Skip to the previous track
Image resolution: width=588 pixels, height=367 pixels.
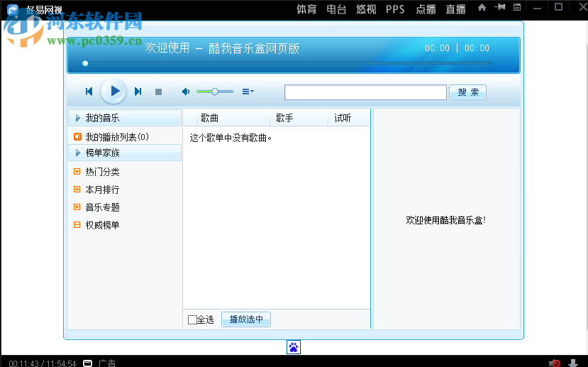tap(89, 92)
